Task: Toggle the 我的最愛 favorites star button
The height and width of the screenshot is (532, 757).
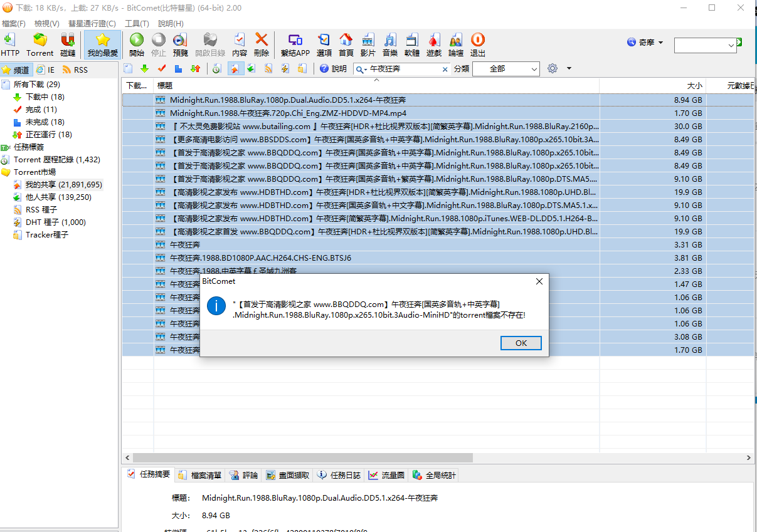Action: click(103, 45)
